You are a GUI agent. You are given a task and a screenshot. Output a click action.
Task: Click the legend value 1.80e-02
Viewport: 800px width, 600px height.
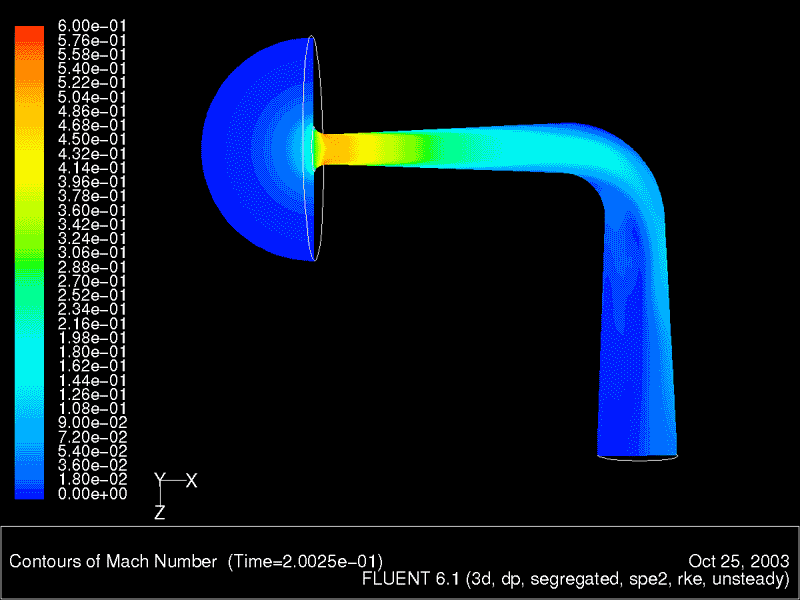coord(92,479)
